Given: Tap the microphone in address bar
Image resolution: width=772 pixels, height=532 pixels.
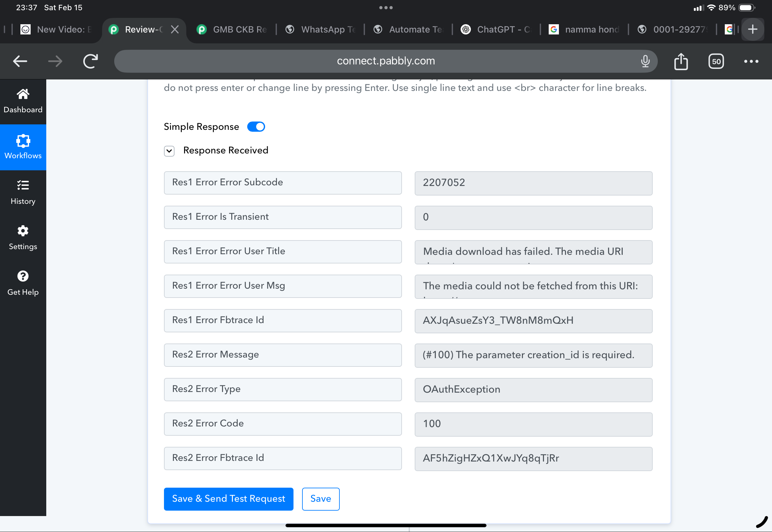Looking at the screenshot, I should (645, 61).
